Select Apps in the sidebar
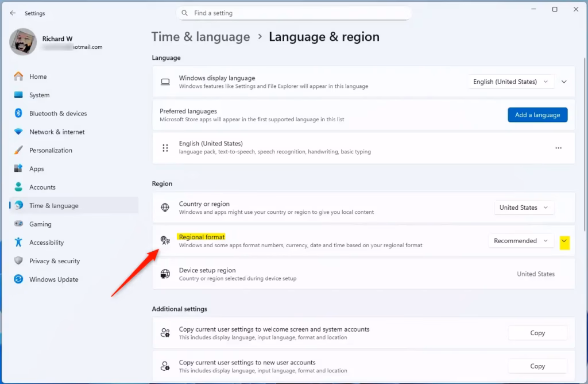 click(74, 168)
